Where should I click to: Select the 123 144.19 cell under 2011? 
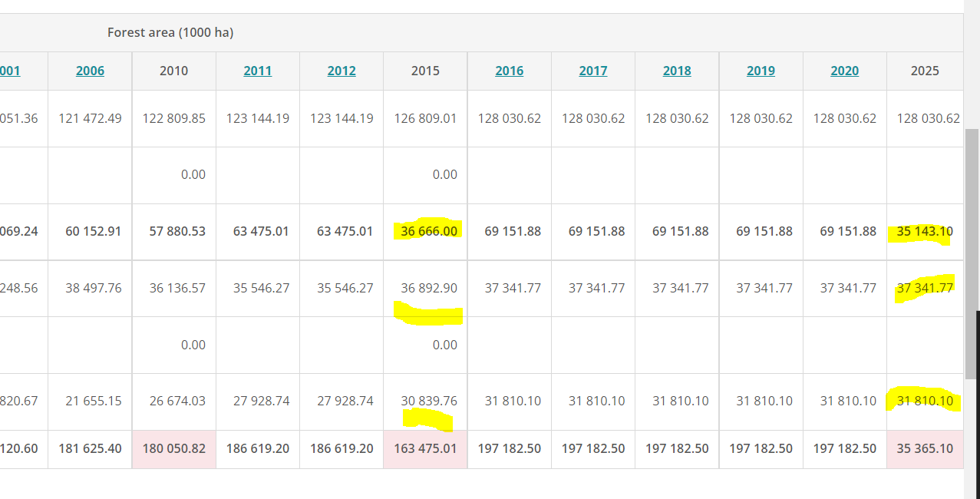[x=258, y=118]
